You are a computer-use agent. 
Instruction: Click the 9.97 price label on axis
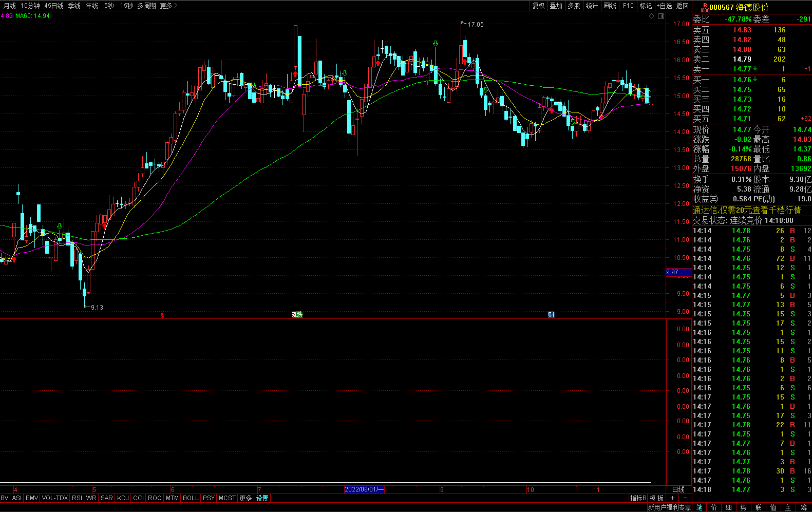tap(678, 272)
